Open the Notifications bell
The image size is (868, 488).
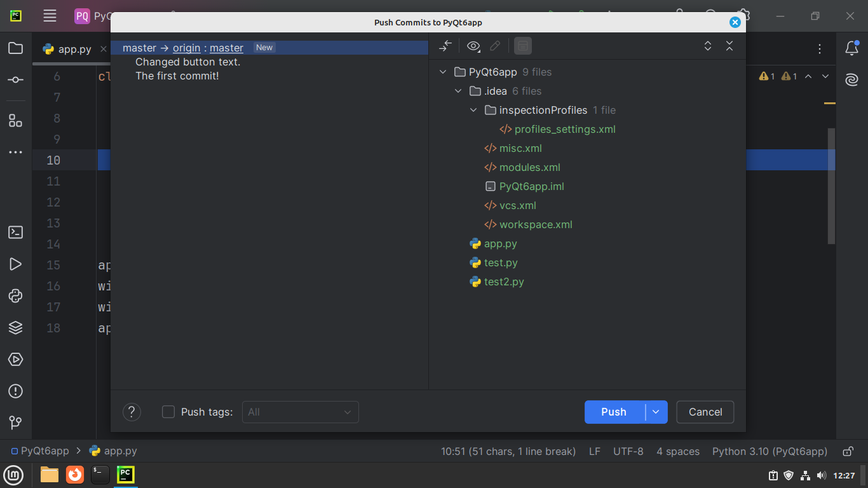851,48
